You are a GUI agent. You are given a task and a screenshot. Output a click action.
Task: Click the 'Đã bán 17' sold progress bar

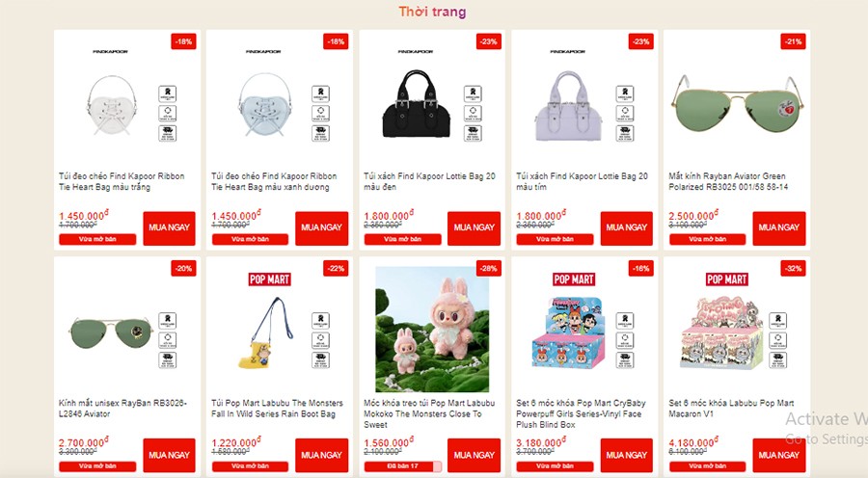[x=403, y=466]
